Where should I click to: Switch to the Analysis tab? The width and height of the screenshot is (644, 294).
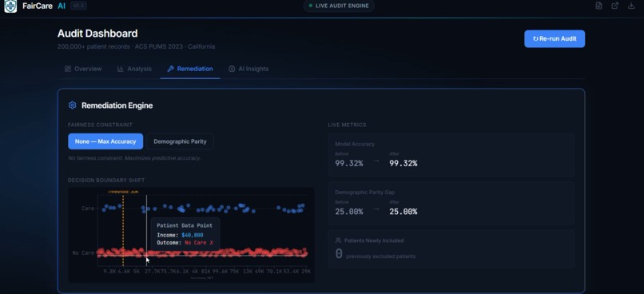click(x=134, y=69)
